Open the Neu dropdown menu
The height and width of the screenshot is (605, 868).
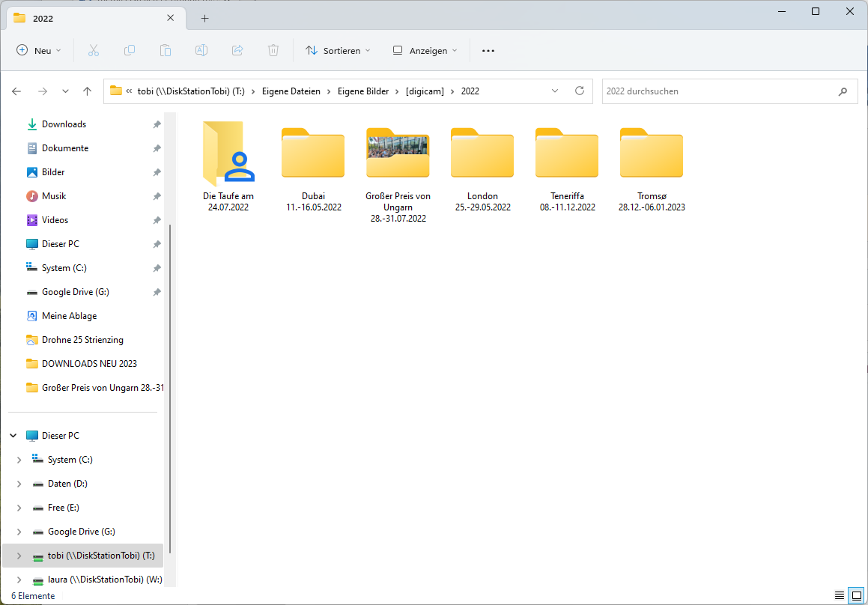tap(39, 50)
